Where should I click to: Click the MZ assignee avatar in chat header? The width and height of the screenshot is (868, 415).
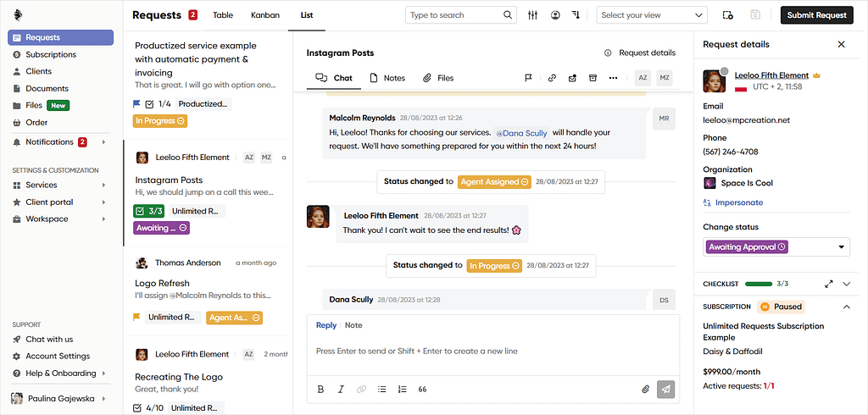(665, 78)
